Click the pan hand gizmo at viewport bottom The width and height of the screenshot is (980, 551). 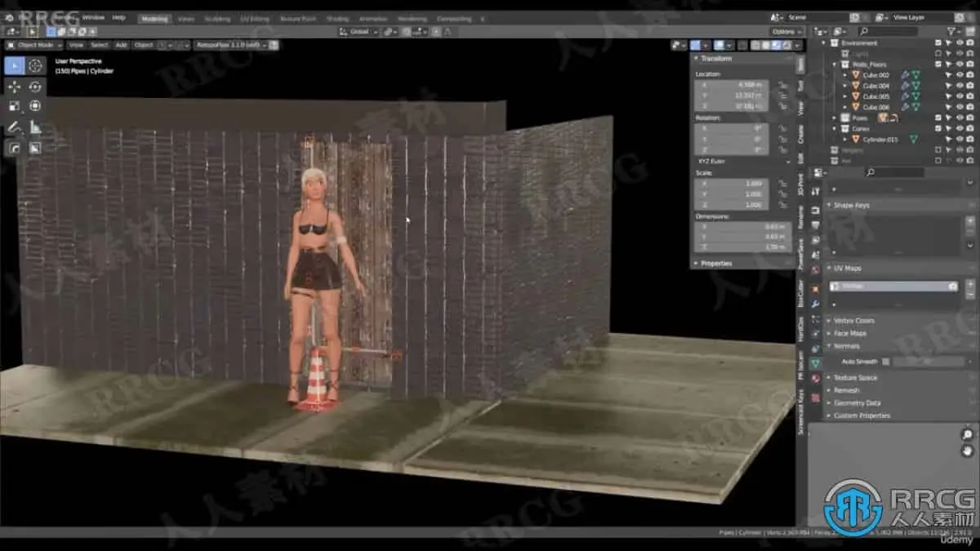968,451
